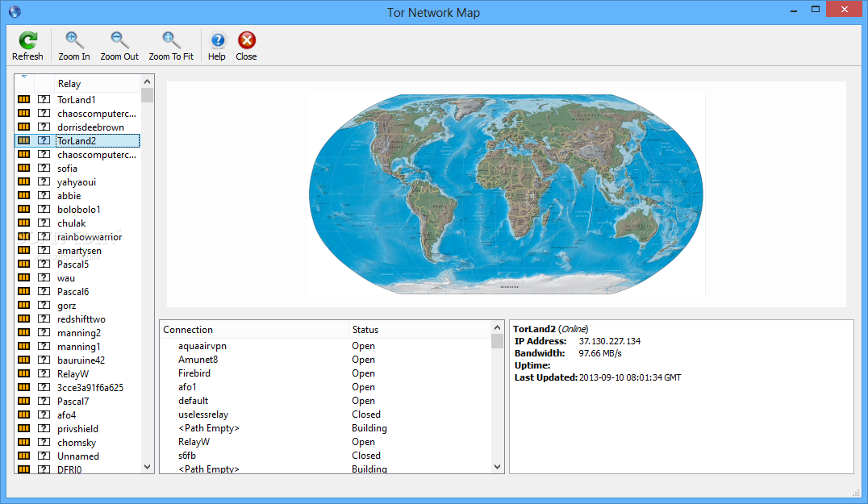This screenshot has width=868, height=504.
Task: Minimize the Tor Network Map window
Action: pos(793,10)
